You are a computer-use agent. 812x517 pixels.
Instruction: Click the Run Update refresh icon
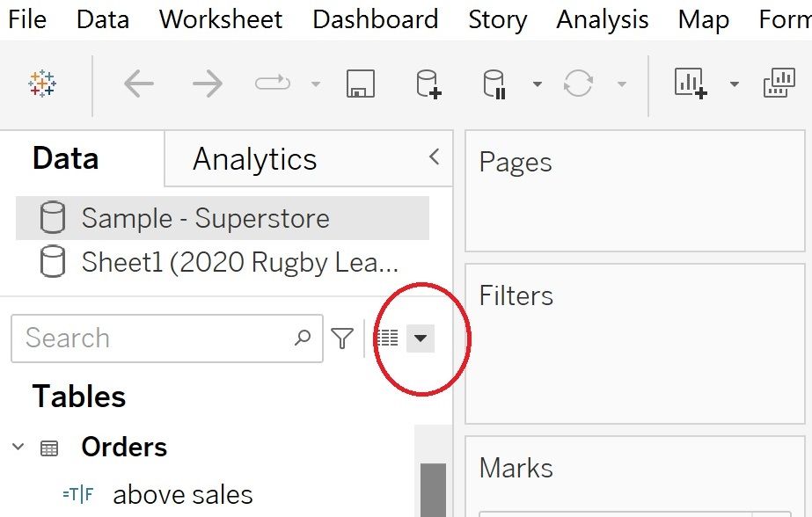(x=578, y=84)
